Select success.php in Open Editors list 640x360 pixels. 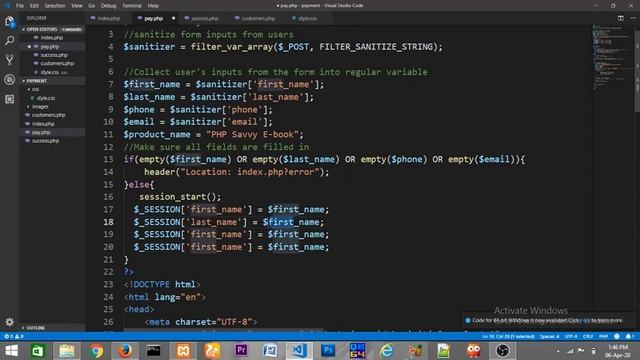pos(54,55)
